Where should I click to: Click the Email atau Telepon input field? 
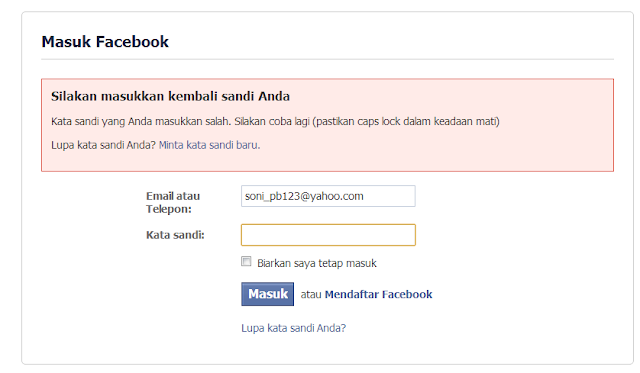(328, 196)
